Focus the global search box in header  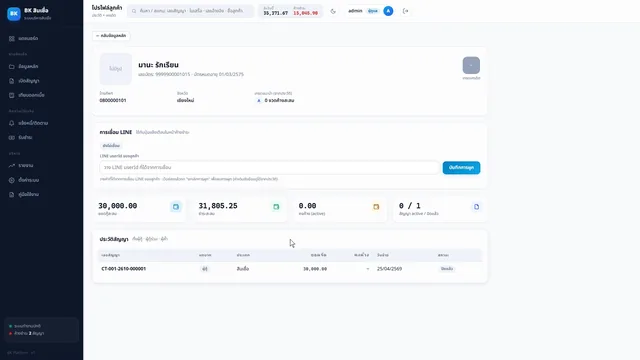pos(190,11)
